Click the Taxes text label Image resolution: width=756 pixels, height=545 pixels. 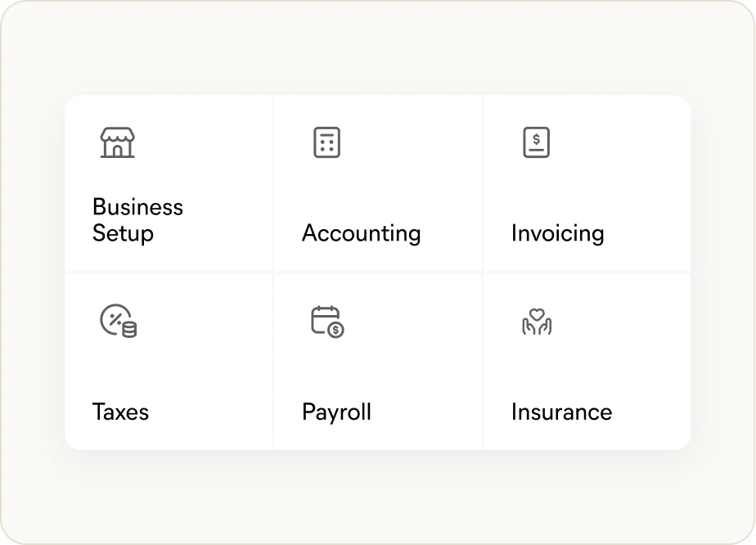pos(120,412)
